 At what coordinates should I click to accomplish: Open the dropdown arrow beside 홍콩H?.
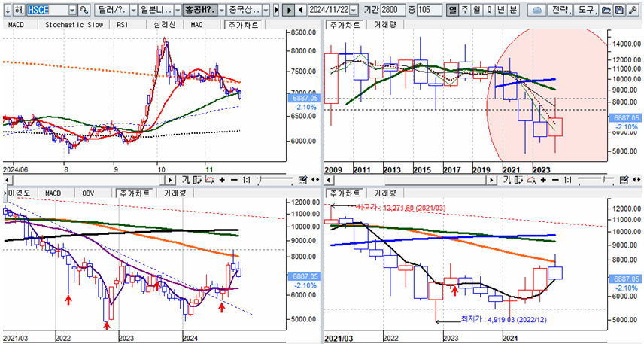[x=222, y=10]
